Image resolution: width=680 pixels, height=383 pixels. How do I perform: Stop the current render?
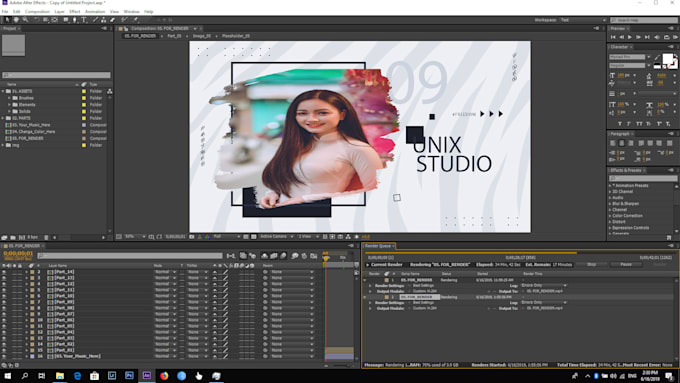tap(591, 265)
